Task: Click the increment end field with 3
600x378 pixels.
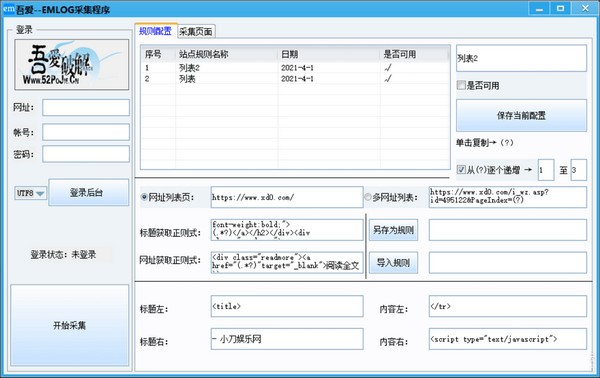Action: [578, 170]
